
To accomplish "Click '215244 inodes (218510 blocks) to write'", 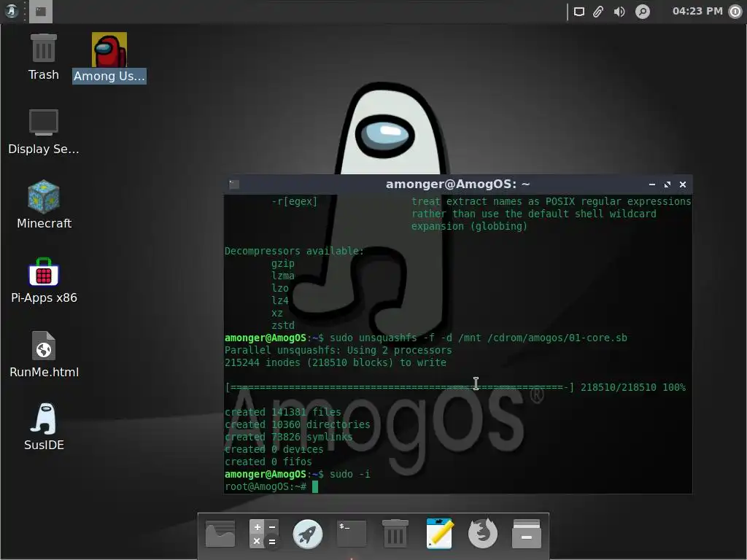I will pyautogui.click(x=335, y=363).
